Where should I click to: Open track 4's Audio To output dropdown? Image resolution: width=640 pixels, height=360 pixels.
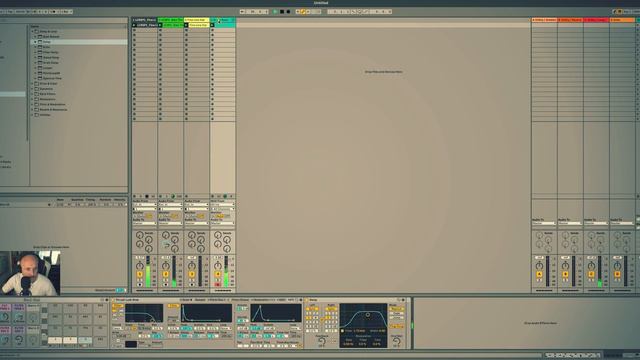point(223,223)
